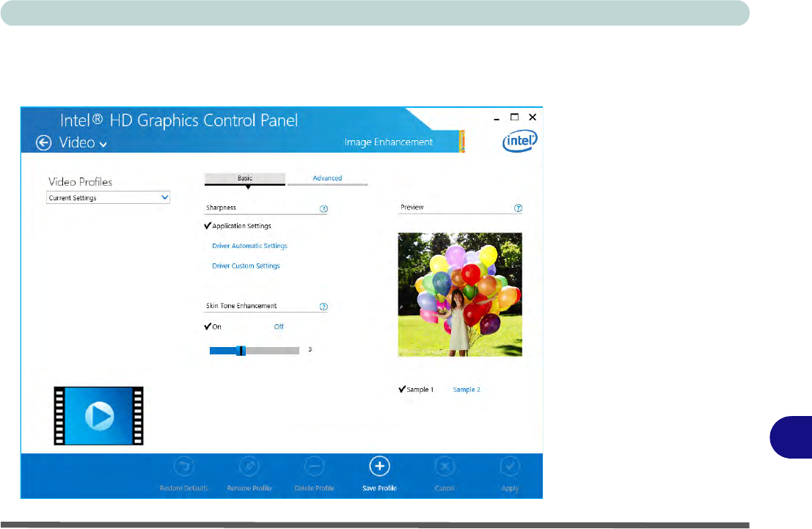This screenshot has height=529, width=812.
Task: Click the Rename Profile icon
Action: pyautogui.click(x=249, y=467)
